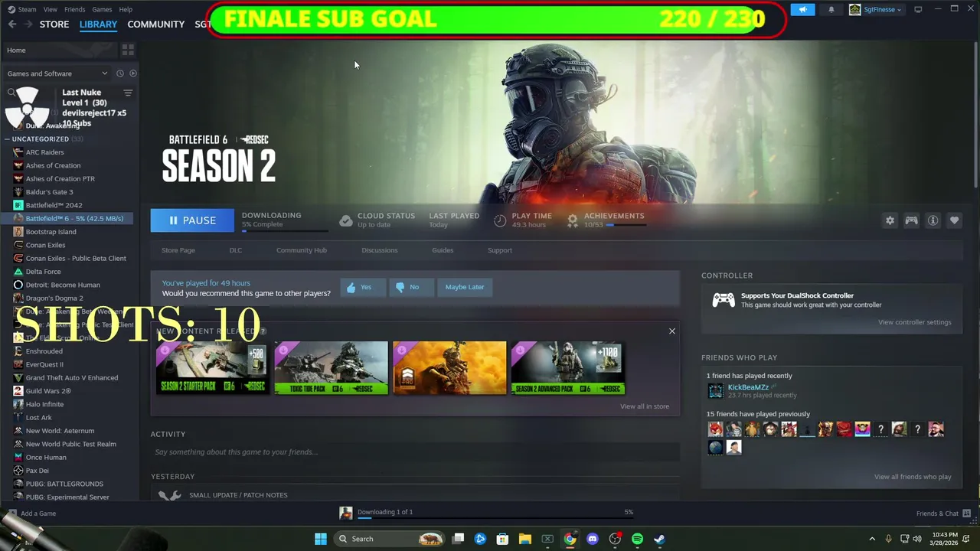The width and height of the screenshot is (980, 551).
Task: Filter by ready-to-play icon in sidebar
Action: point(132,73)
